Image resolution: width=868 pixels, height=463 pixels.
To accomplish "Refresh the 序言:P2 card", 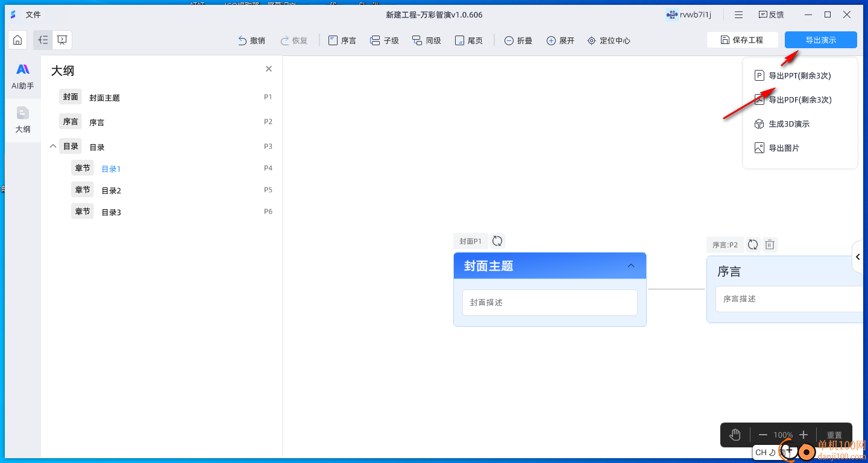I will coord(753,244).
